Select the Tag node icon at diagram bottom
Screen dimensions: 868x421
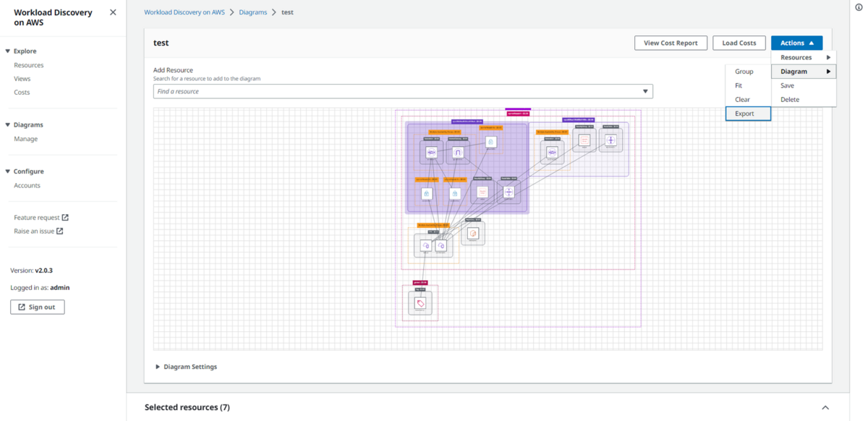(x=420, y=304)
